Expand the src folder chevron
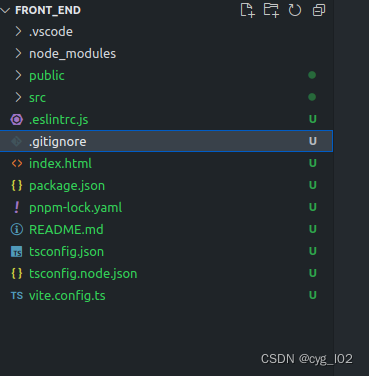 pyautogui.click(x=18, y=97)
